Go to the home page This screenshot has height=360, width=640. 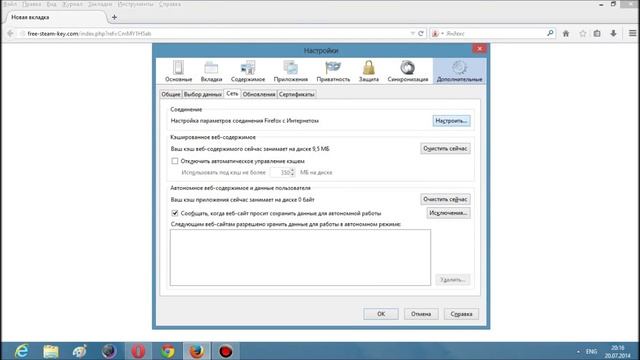click(x=566, y=33)
